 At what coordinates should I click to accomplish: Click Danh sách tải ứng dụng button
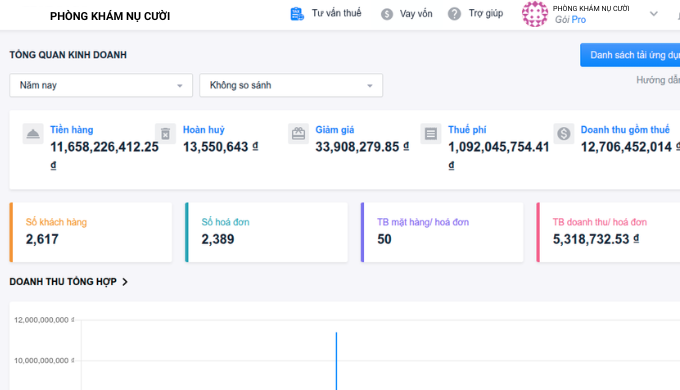[630, 55]
